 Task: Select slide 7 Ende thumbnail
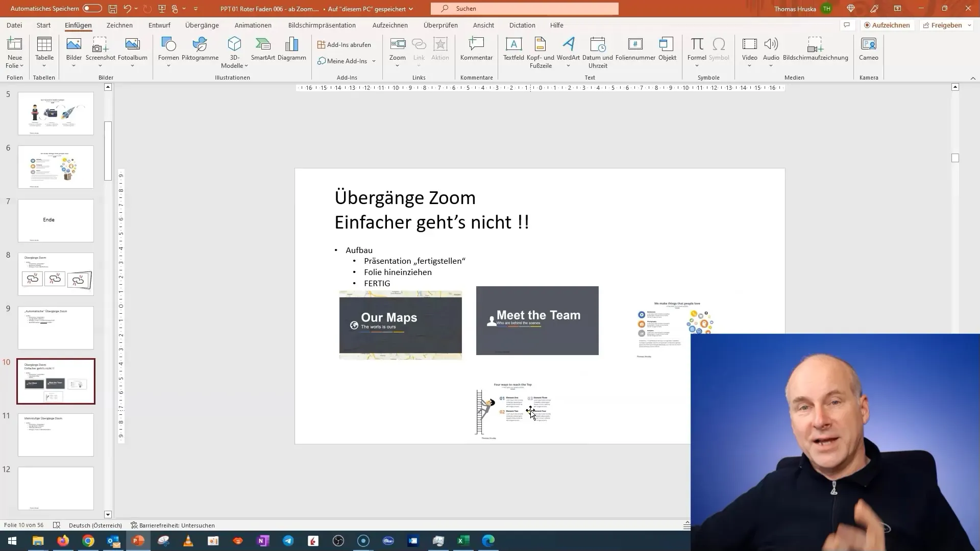coord(55,219)
